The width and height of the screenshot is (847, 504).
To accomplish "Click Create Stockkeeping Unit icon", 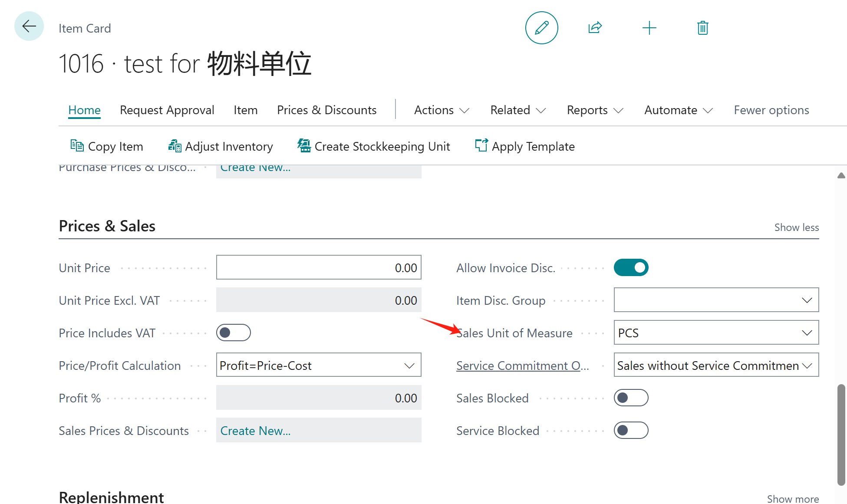I will point(304,146).
